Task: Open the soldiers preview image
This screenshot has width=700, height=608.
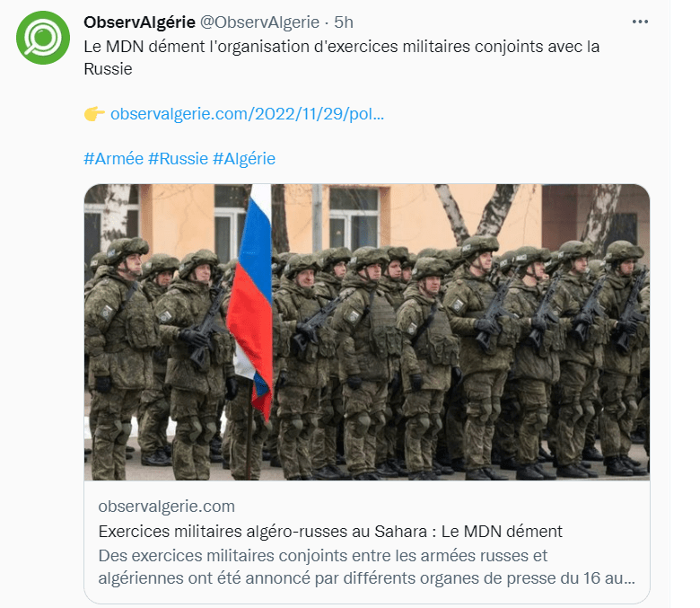Action: click(x=366, y=332)
